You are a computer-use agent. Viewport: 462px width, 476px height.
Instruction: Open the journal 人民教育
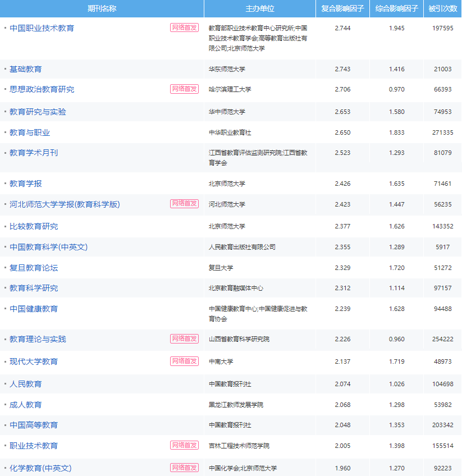pos(25,384)
